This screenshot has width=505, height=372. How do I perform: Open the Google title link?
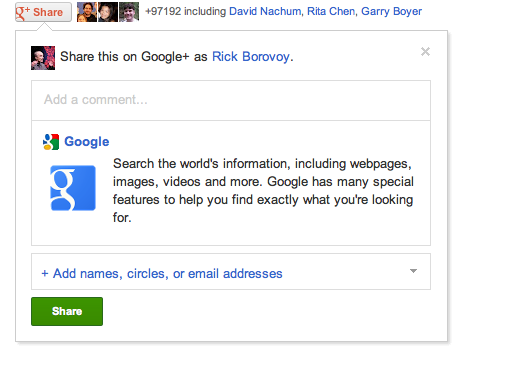pos(87,142)
